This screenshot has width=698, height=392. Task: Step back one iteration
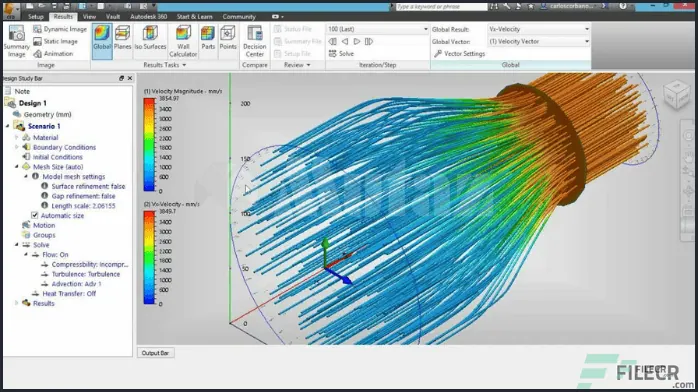(x=345, y=41)
